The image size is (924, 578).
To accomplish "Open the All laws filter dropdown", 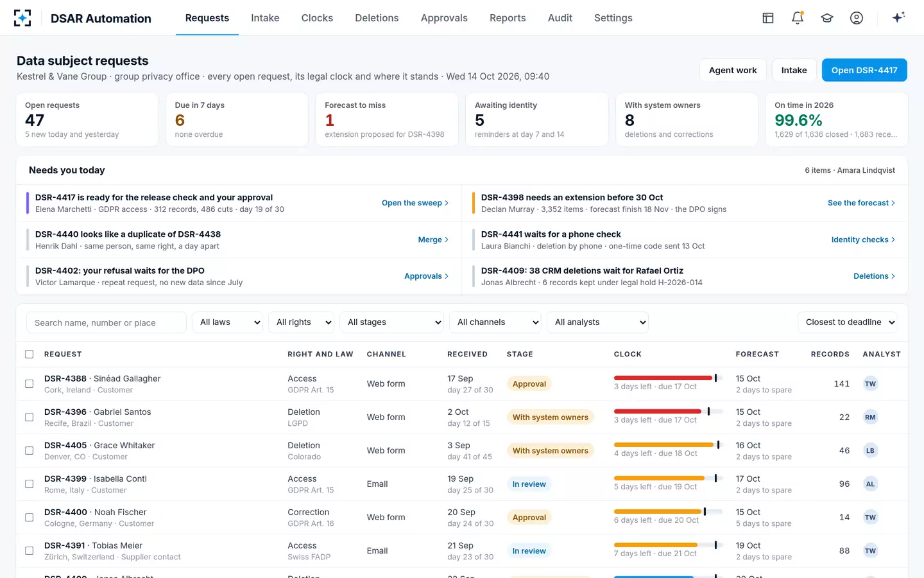I will click(228, 322).
